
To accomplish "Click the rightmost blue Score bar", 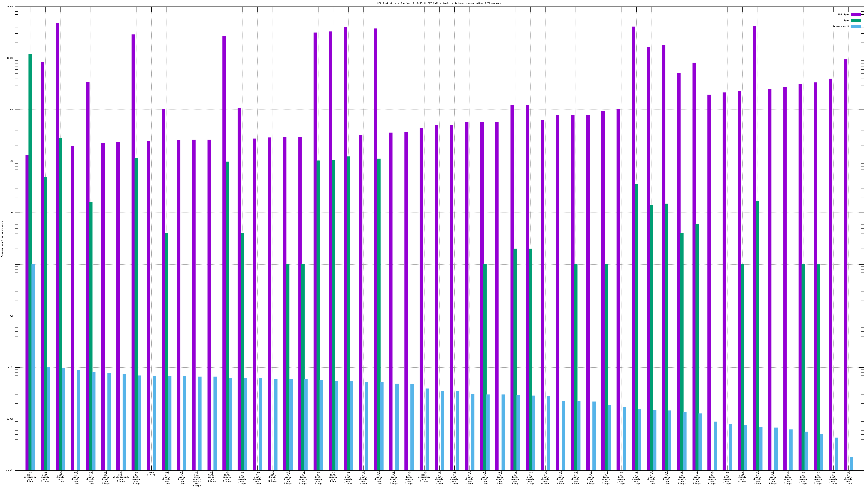I will 851,463.
